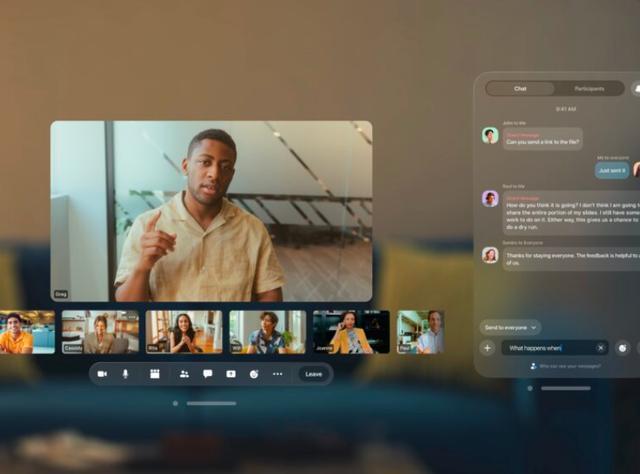
Task: Click the window bar below the meeting toolbar
Action: 211,403
